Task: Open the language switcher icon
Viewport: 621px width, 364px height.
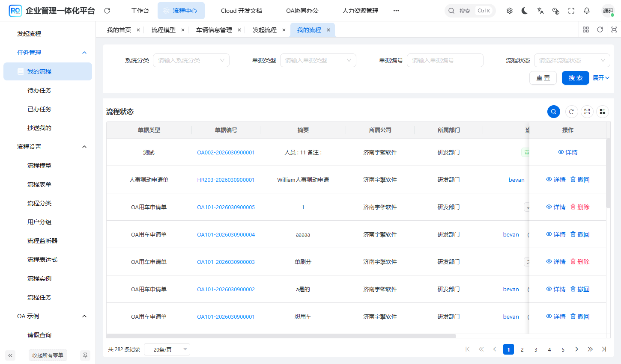Action: [x=540, y=11]
